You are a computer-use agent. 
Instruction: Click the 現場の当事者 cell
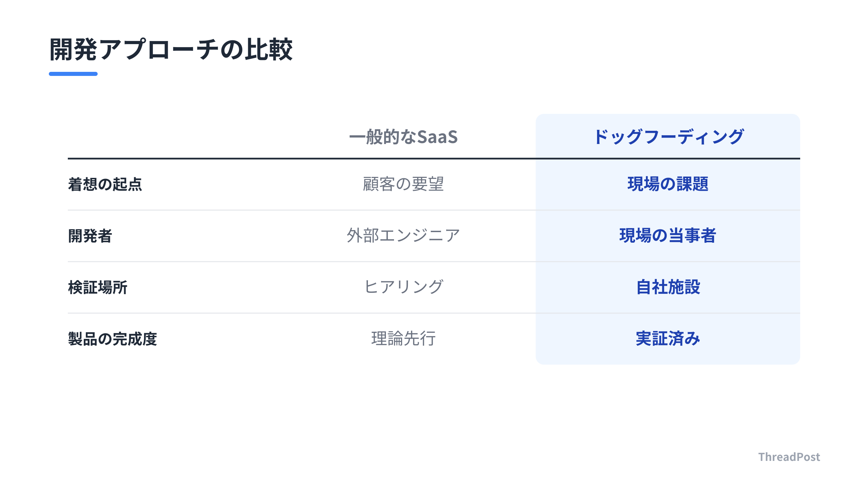668,236
